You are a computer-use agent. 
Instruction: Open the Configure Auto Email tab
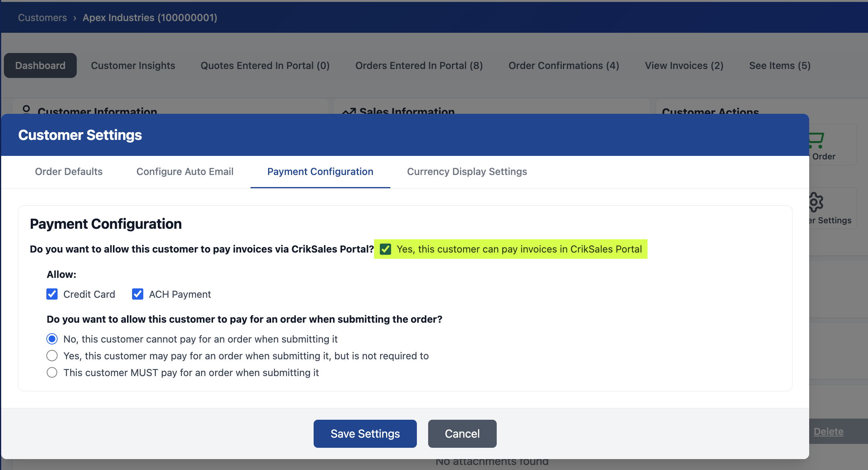(185, 171)
